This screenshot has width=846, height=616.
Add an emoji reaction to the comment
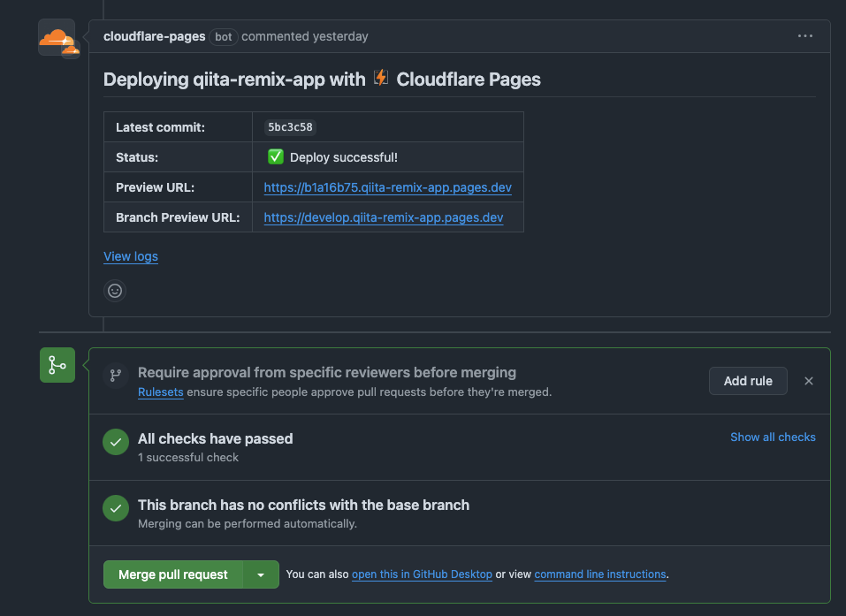point(115,290)
